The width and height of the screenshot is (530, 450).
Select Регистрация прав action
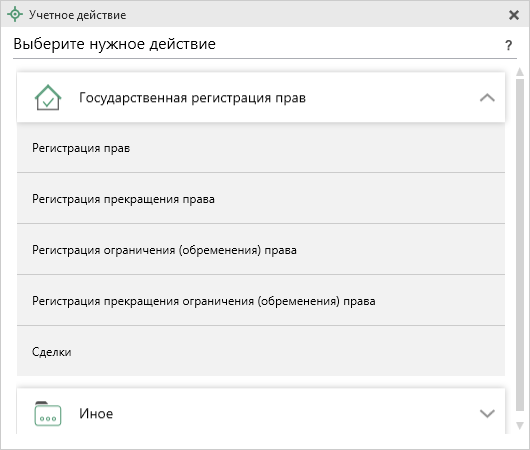coord(261,148)
